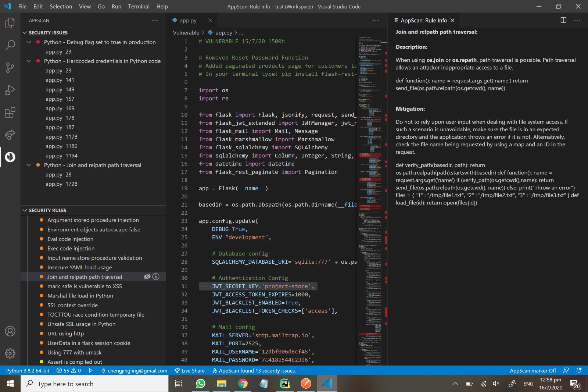Open File Explorer from the taskbar

tap(222, 384)
